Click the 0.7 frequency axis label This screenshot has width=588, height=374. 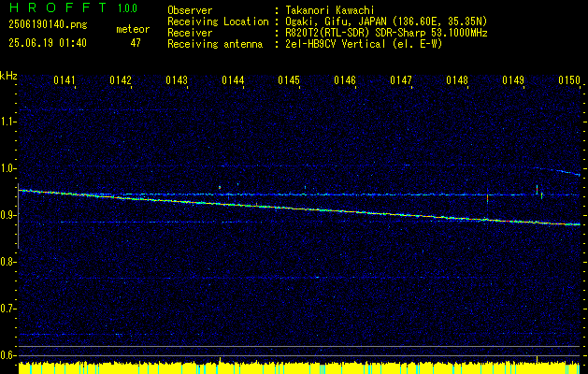pyautogui.click(x=7, y=309)
